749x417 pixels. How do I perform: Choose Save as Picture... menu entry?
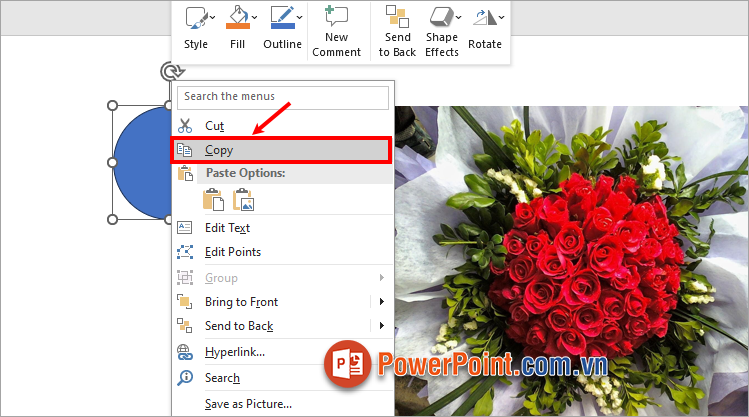(x=283, y=404)
